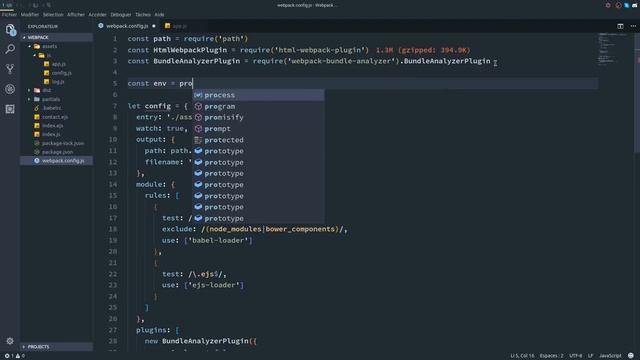
Task: Collapse the assets folder
Action: (29, 46)
